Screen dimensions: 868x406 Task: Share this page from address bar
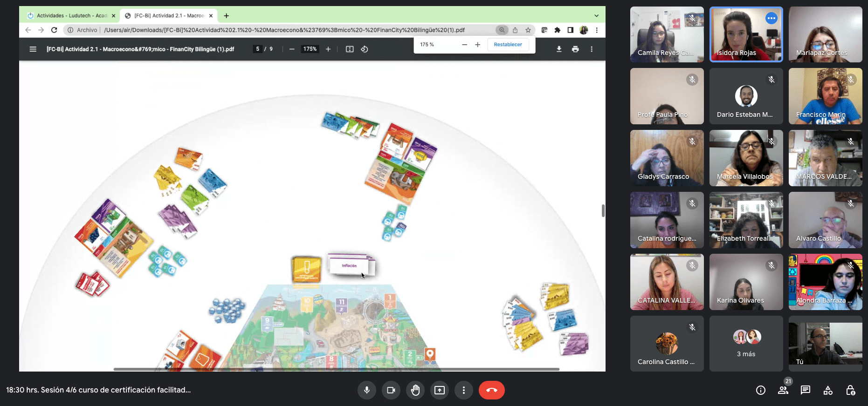pyautogui.click(x=515, y=30)
